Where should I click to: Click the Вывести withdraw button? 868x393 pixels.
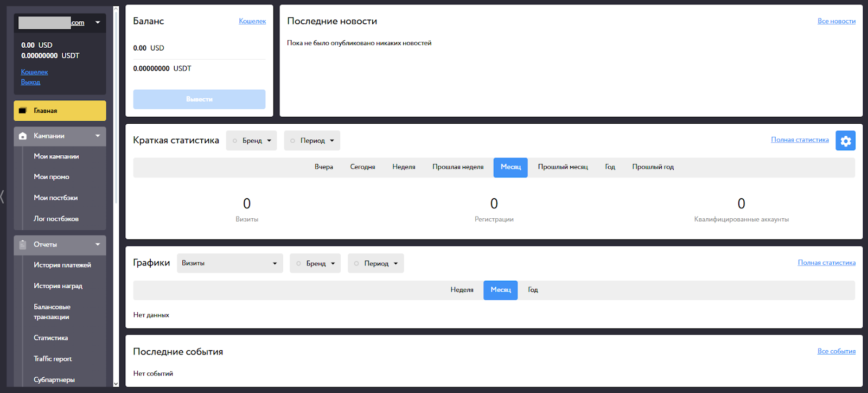point(199,99)
